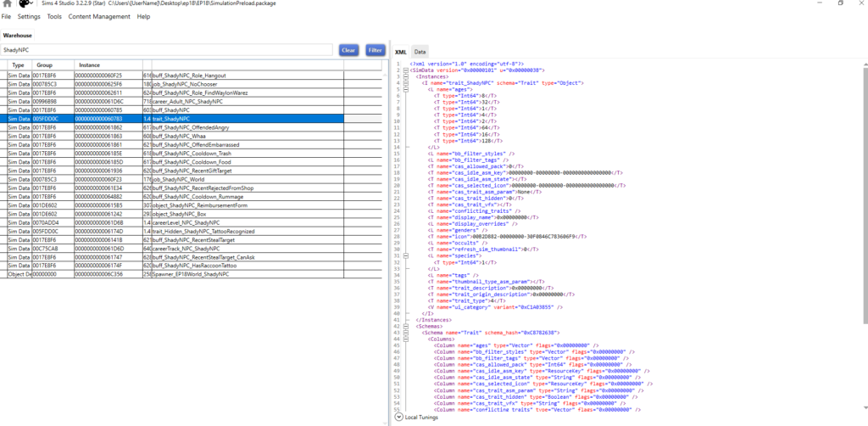Screen dimensions: 868x426
Task: Click the paint palette icon
Action: point(27,4)
